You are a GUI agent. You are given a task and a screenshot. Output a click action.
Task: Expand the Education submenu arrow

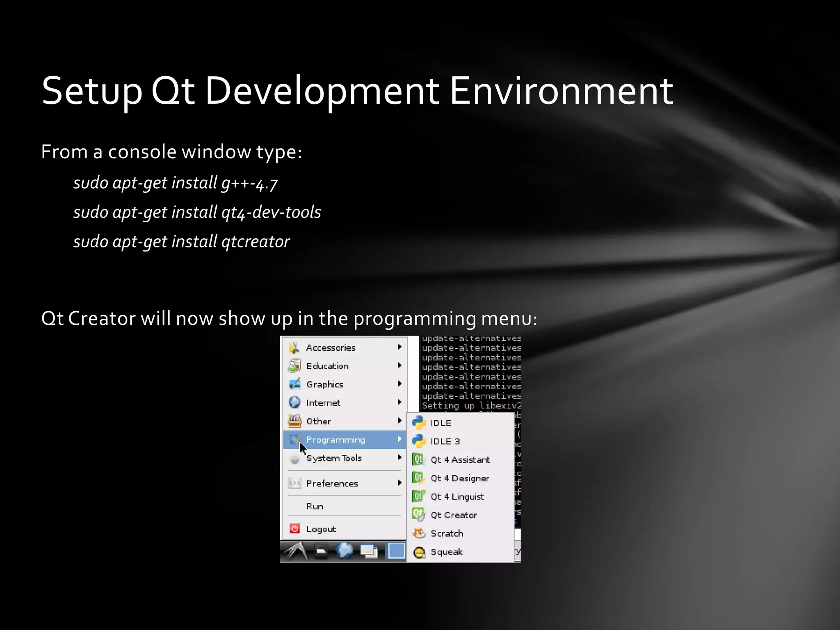pyautogui.click(x=399, y=365)
